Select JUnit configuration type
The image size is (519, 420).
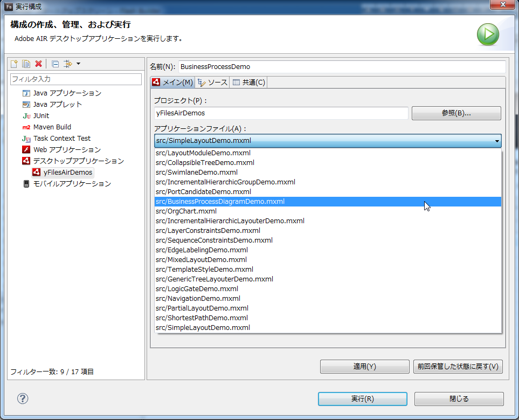tap(36, 115)
